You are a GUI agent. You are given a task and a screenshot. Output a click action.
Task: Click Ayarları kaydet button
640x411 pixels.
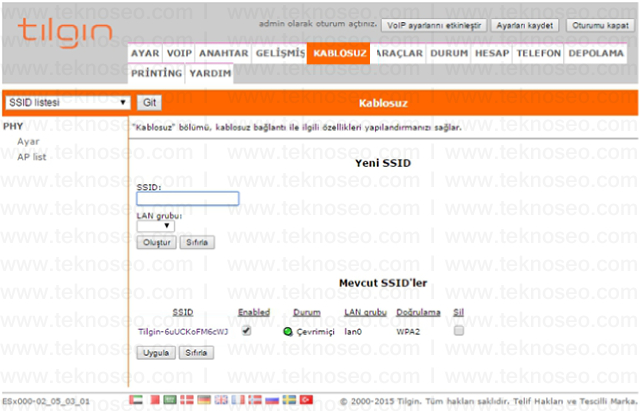tap(524, 25)
